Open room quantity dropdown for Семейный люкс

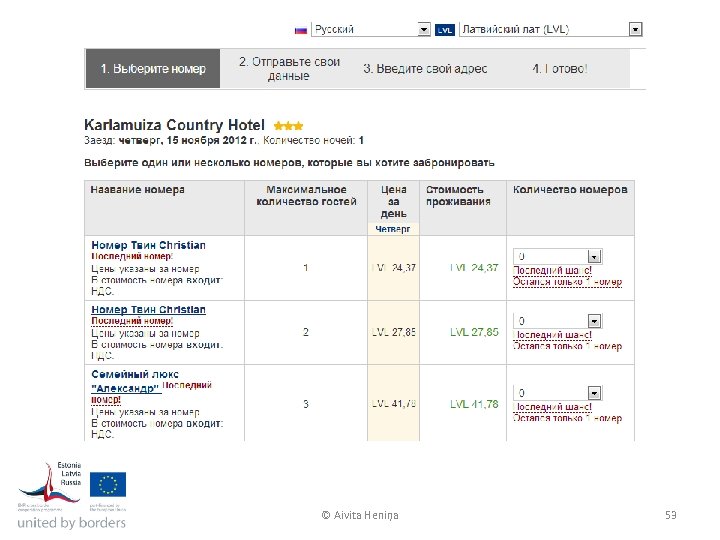(x=594, y=393)
